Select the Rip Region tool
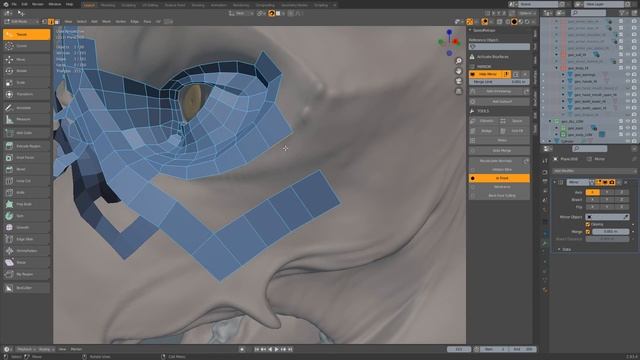This screenshot has width=640, height=360. click(27, 274)
